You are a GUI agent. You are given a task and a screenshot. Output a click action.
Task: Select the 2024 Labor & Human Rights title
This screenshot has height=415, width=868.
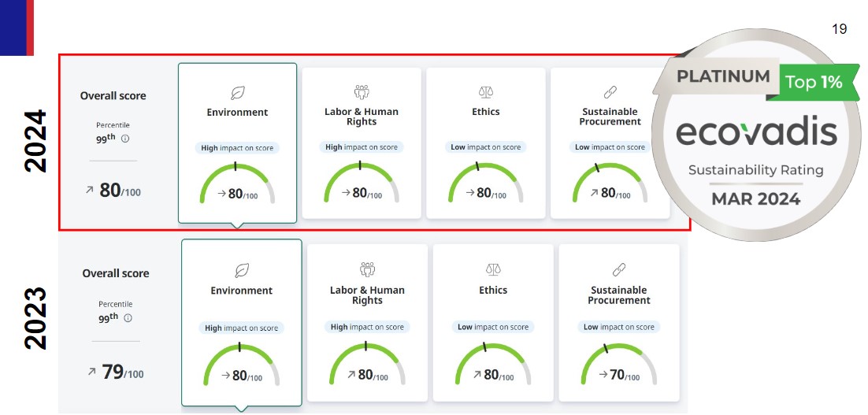(x=362, y=117)
